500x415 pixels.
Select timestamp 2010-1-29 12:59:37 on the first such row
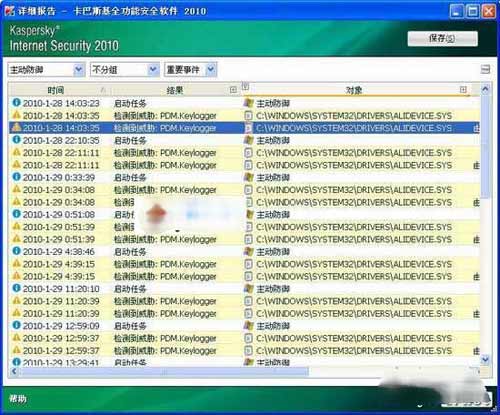coord(61,338)
